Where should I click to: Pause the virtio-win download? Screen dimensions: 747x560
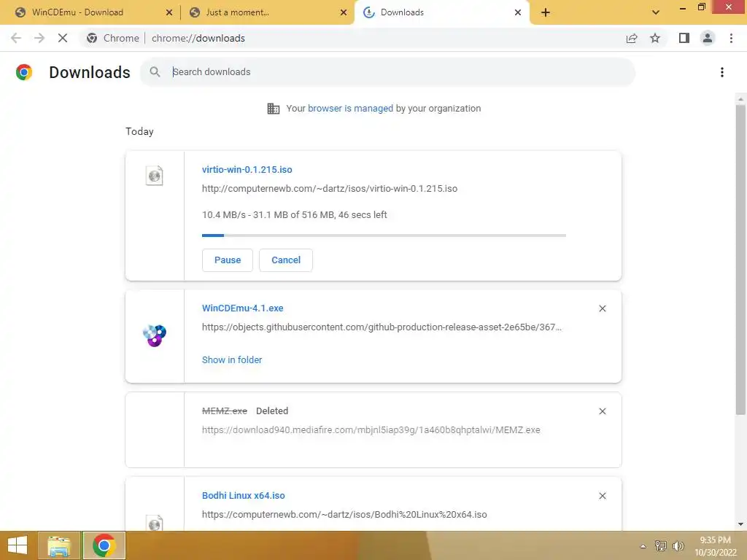(x=228, y=260)
